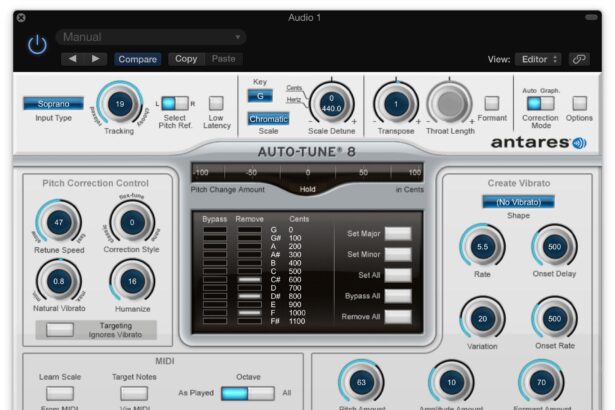This screenshot has width=615, height=410.
Task: Toggle Targeting Ignores Vibrato
Action: point(61,329)
